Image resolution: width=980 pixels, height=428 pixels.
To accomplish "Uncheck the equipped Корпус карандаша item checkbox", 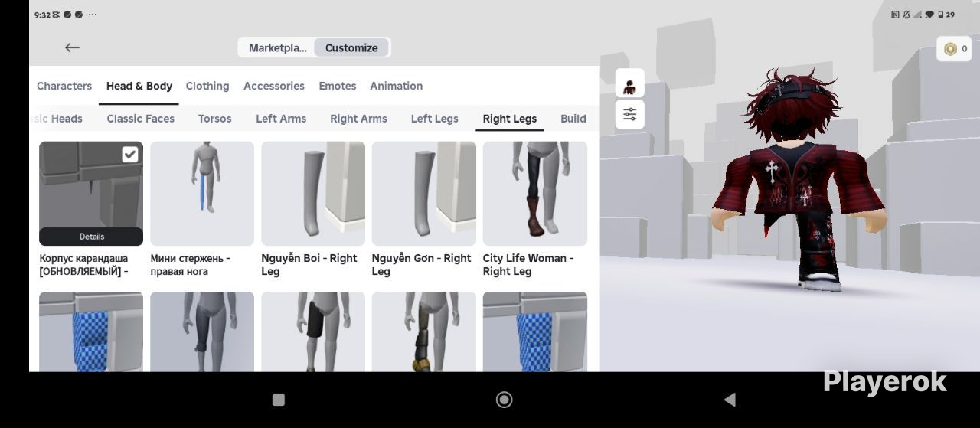I will (x=130, y=154).
